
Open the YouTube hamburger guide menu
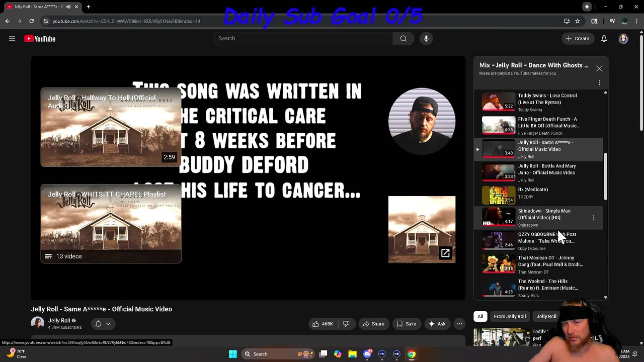(x=12, y=39)
